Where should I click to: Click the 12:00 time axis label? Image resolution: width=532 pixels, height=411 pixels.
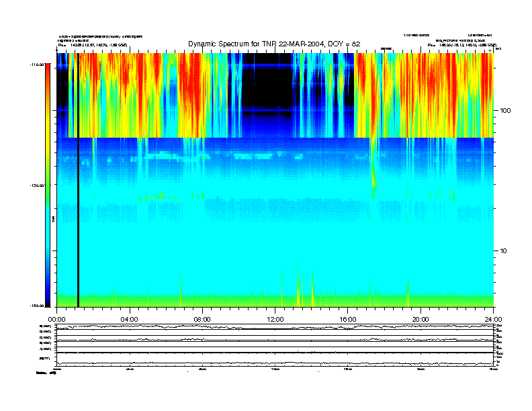click(x=275, y=320)
